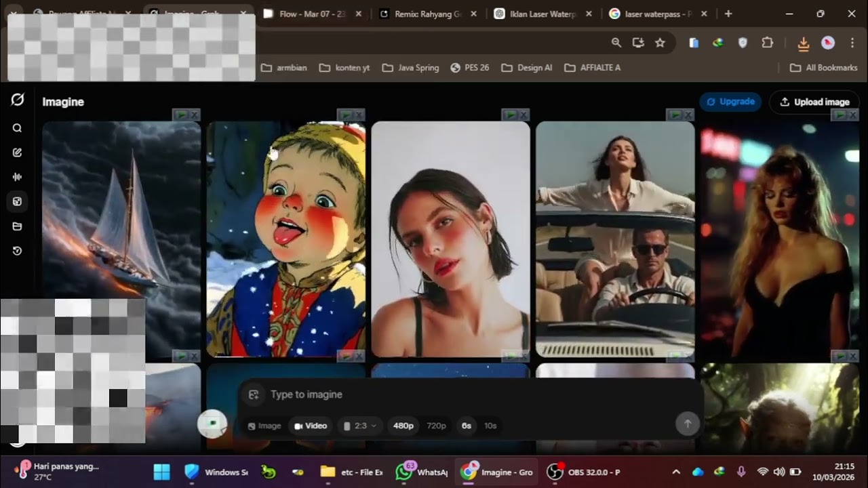Show hidden icons chevron in system tray
868x488 pixels.
(x=676, y=472)
